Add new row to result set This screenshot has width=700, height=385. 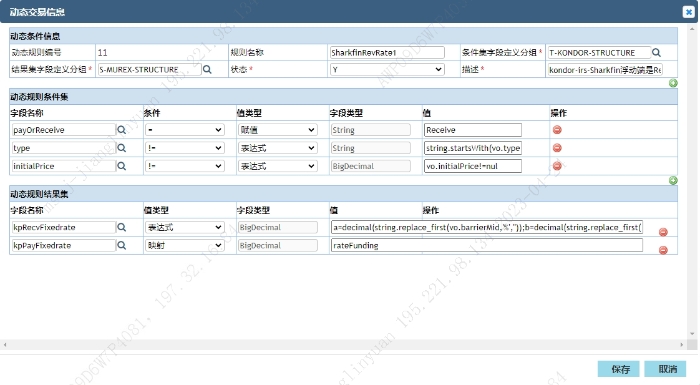[673, 180]
